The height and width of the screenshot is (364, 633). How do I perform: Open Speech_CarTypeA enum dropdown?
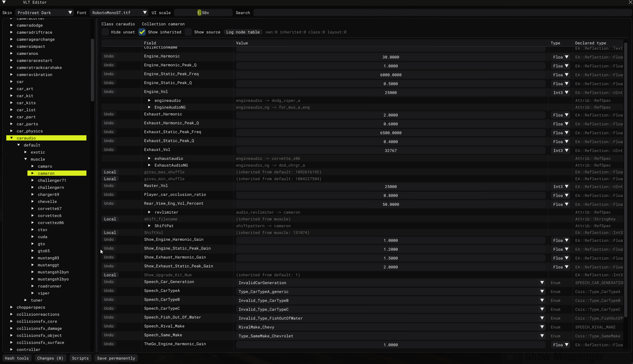pos(391,292)
